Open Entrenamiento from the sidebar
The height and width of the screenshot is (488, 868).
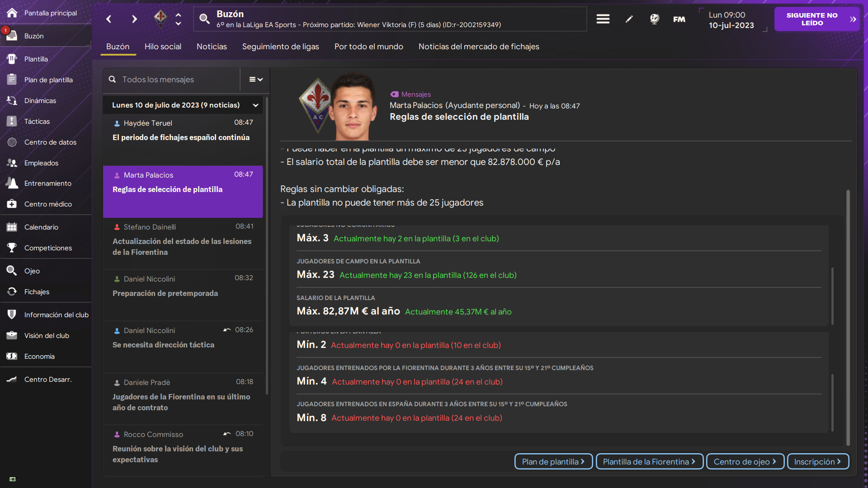[x=47, y=183]
